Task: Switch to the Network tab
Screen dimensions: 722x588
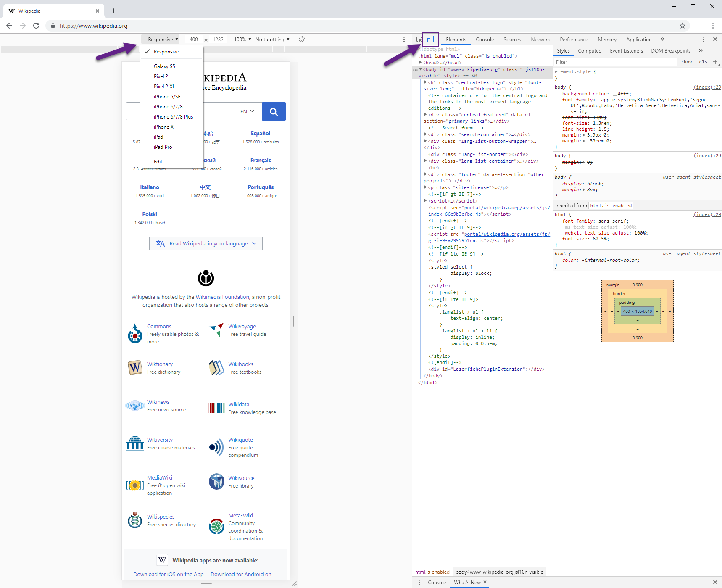Action: tap(540, 39)
